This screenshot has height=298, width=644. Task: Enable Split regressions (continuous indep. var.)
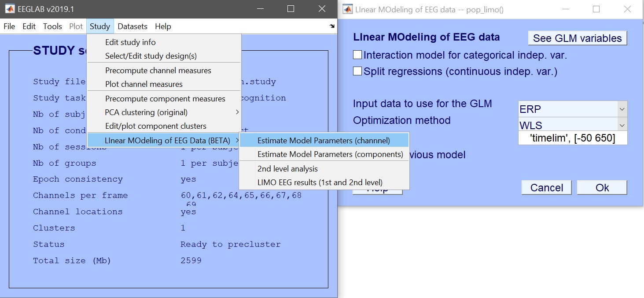pyautogui.click(x=357, y=71)
